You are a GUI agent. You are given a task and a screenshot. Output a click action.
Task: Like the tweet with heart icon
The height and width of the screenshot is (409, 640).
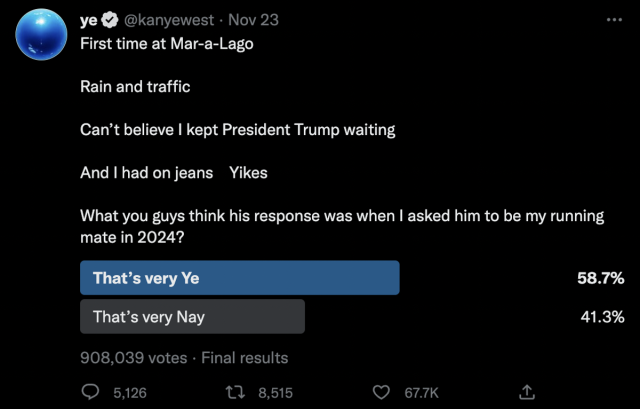click(x=381, y=393)
